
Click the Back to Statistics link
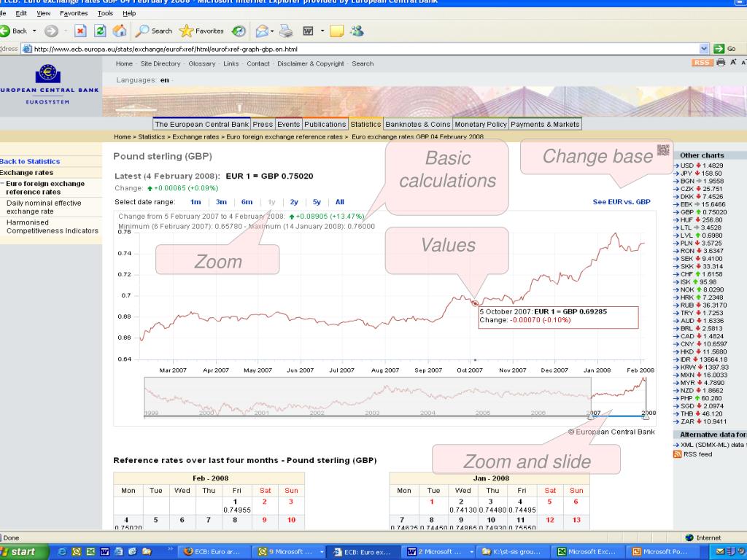coord(30,161)
